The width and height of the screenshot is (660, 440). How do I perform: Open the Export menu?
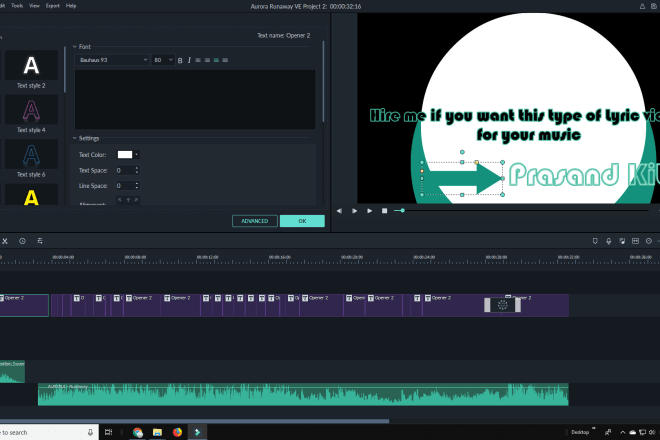(x=53, y=6)
